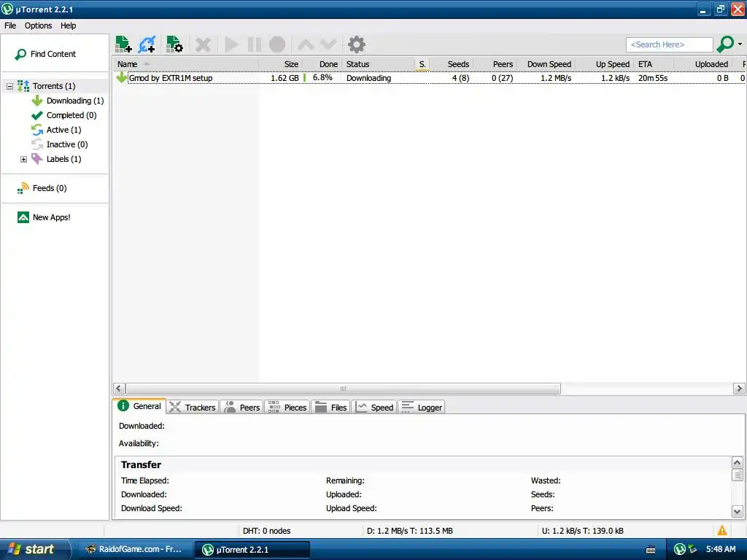Image resolution: width=747 pixels, height=560 pixels.
Task: Click the Pause torrent toolbar icon
Action: tap(255, 44)
